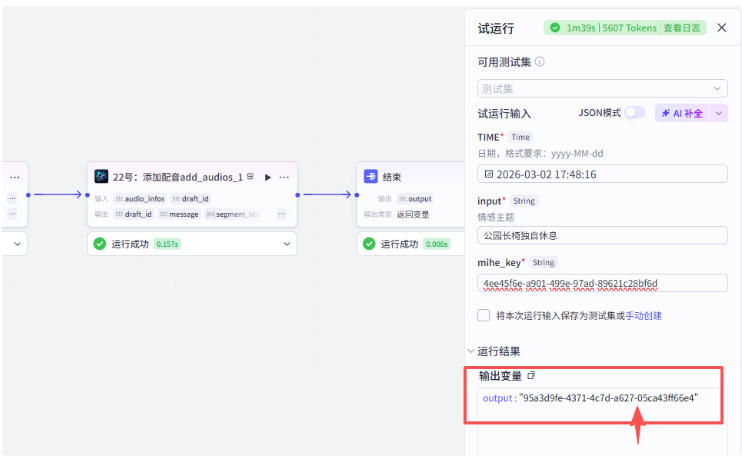The height and width of the screenshot is (460, 742).
Task: Expand 运行成功 0.157s result of node 22
Action: pyautogui.click(x=287, y=244)
